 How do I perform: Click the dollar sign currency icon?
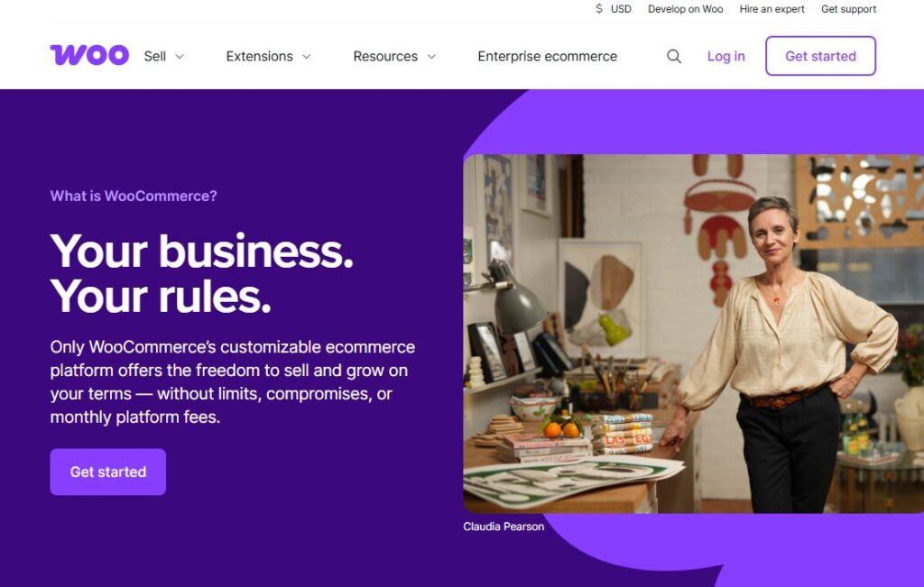tap(597, 9)
